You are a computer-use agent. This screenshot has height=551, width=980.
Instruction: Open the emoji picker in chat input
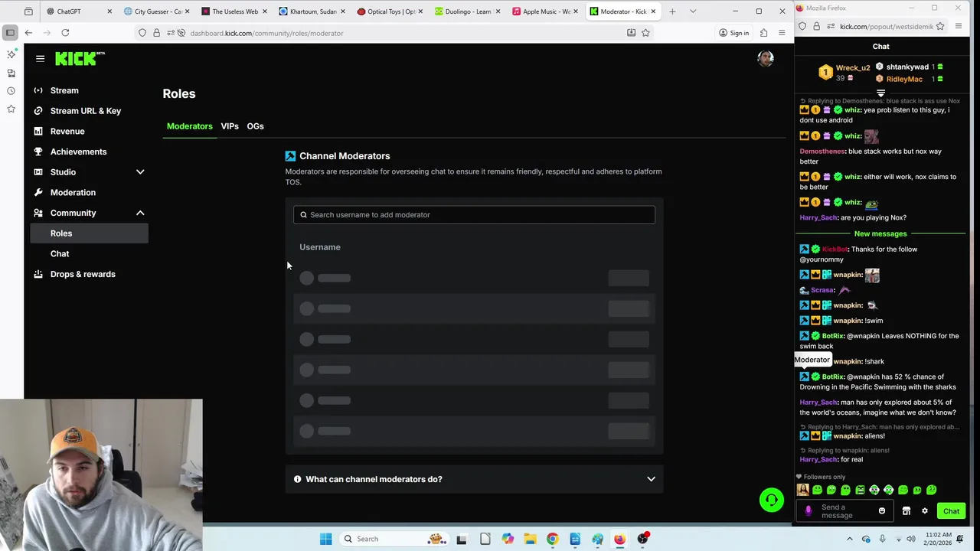coord(881,511)
